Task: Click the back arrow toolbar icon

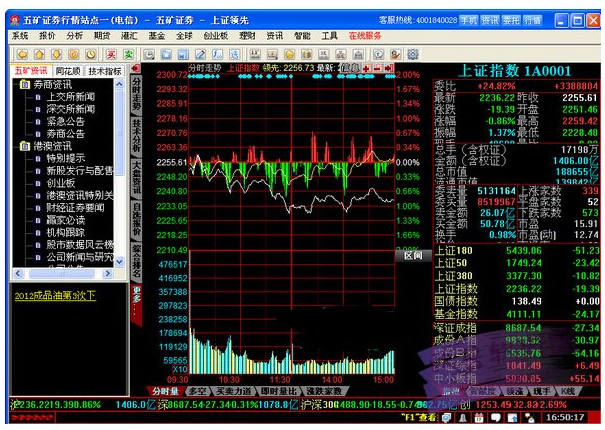Action: coord(22,54)
